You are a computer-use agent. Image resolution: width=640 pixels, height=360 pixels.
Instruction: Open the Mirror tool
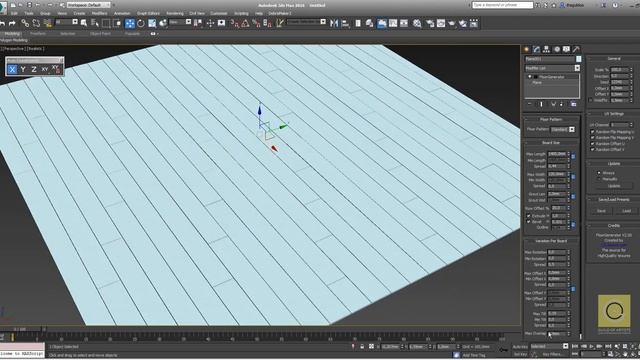[x=334, y=23]
